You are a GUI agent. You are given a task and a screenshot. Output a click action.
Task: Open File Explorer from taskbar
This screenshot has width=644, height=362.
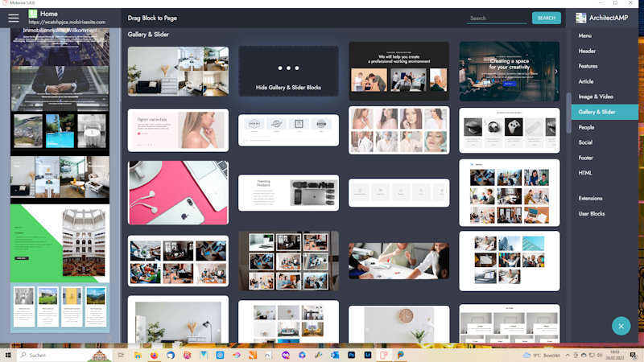point(137,355)
